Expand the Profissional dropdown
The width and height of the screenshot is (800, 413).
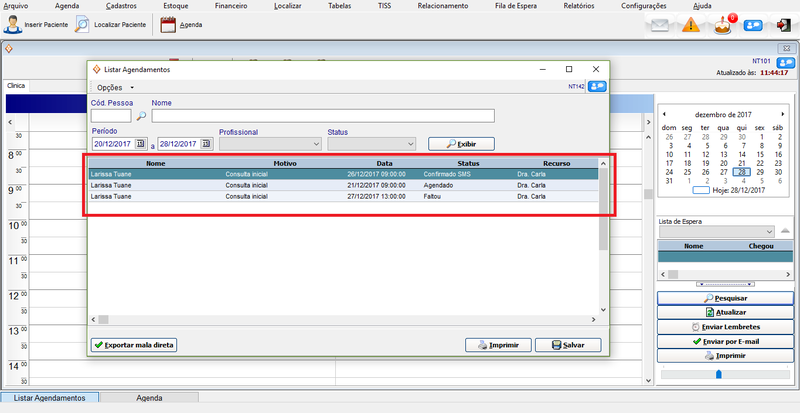coord(316,144)
